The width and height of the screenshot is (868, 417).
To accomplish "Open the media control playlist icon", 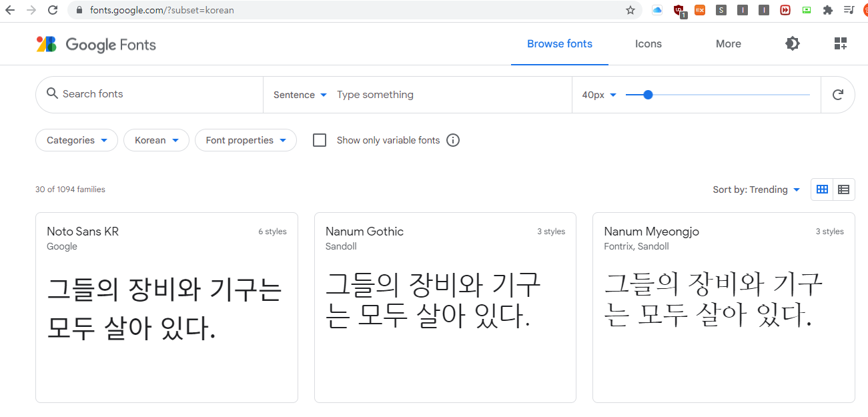I will (x=849, y=10).
